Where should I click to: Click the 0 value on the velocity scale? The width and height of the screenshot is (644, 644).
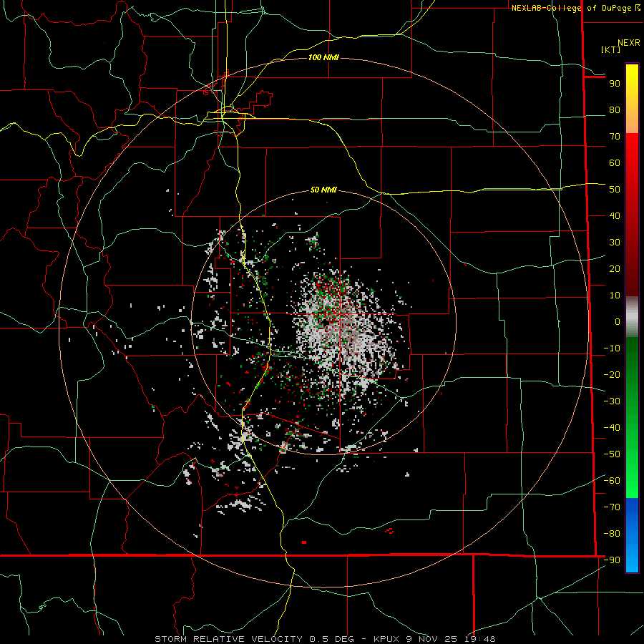pyautogui.click(x=618, y=322)
